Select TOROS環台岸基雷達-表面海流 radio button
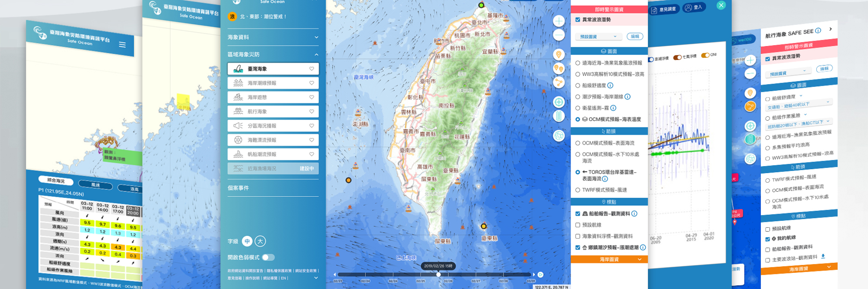 coord(577,172)
